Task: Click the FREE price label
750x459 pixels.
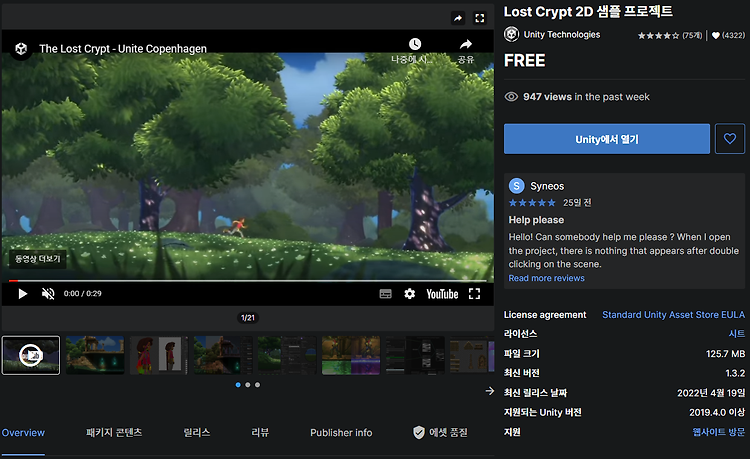Action: point(524,61)
